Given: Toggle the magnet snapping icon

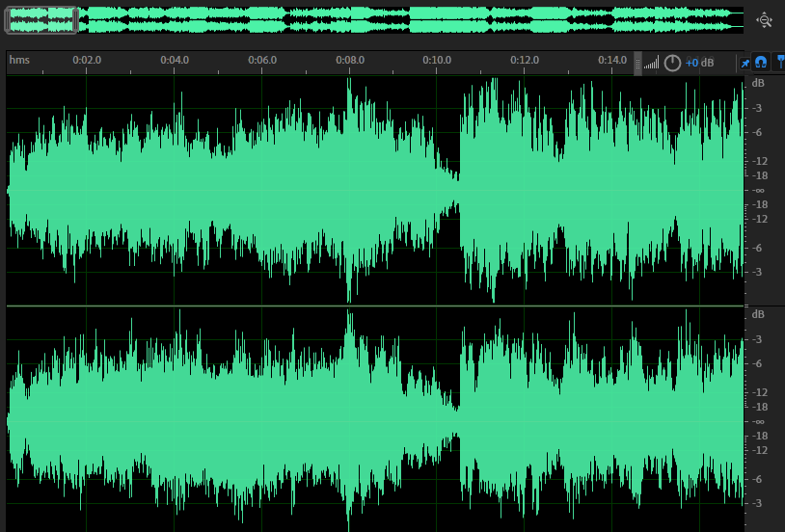Looking at the screenshot, I should coord(761,63).
